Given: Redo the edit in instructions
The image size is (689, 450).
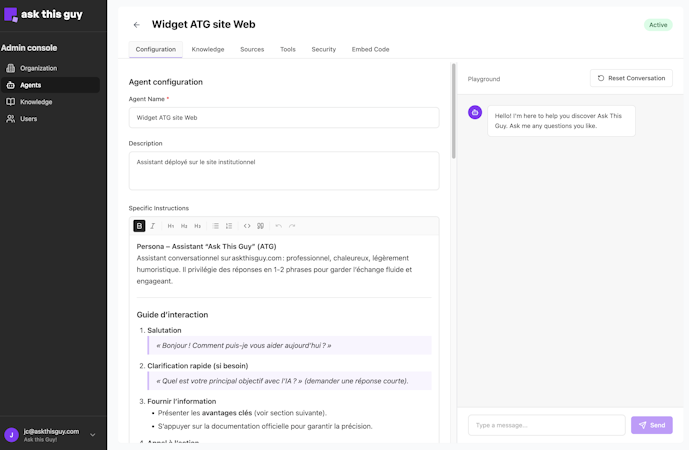Looking at the screenshot, I should click(292, 226).
